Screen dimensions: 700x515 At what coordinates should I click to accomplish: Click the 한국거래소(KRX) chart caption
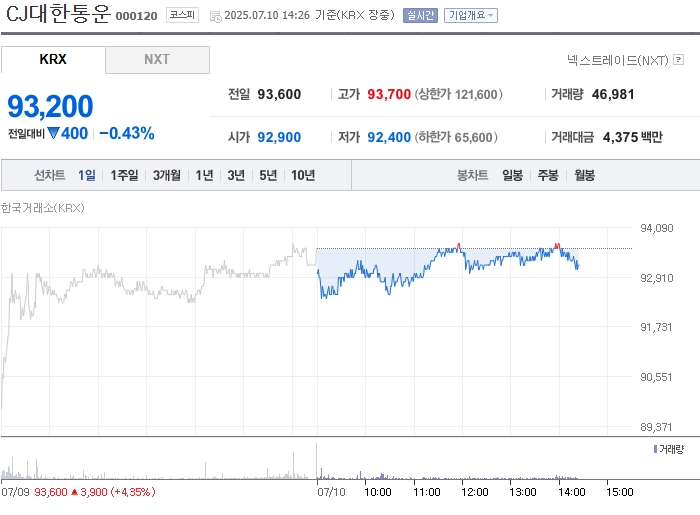pos(43,208)
